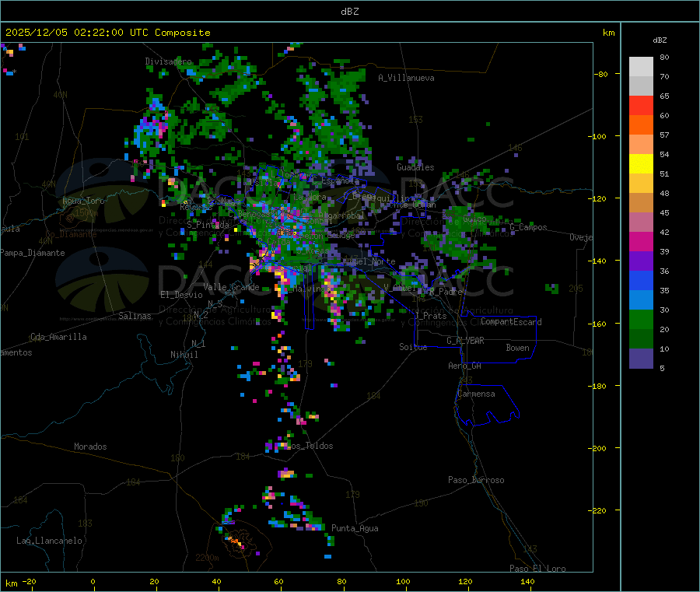Click the 'Co_Diamante' label
700x592 pixels.
click(71, 234)
